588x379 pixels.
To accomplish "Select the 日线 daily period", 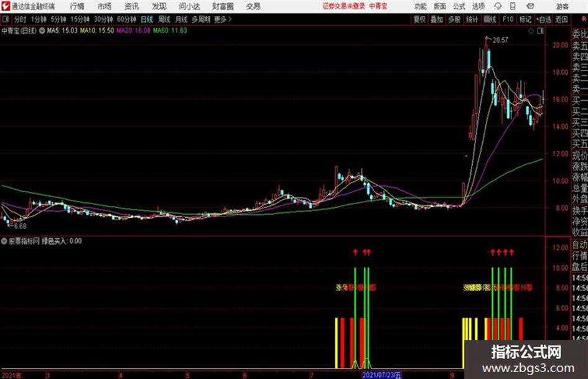I will (x=147, y=19).
